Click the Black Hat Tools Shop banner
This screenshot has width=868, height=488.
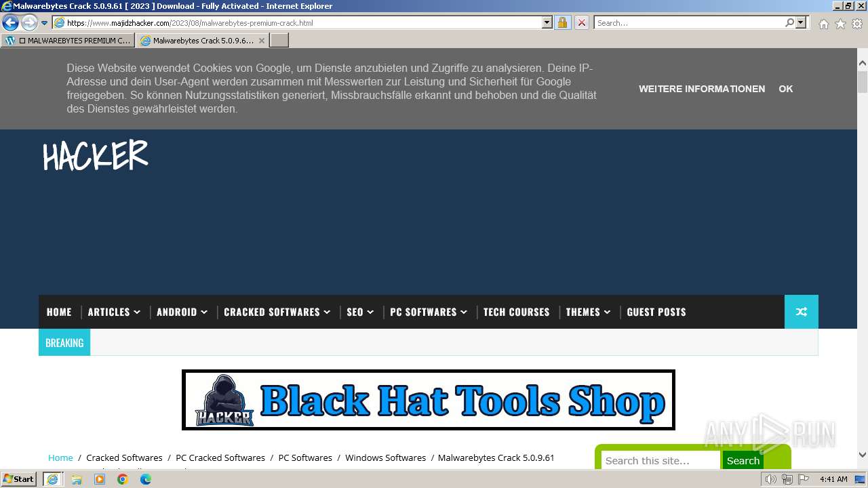(x=429, y=400)
